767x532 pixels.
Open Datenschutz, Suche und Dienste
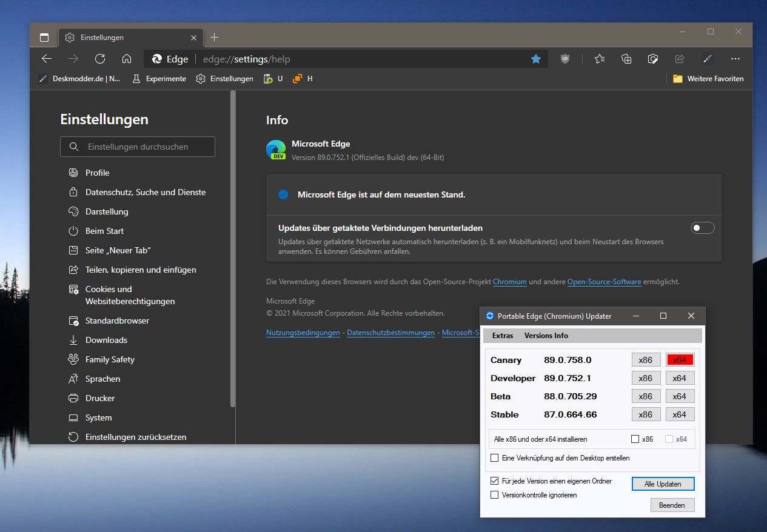pyautogui.click(x=146, y=192)
